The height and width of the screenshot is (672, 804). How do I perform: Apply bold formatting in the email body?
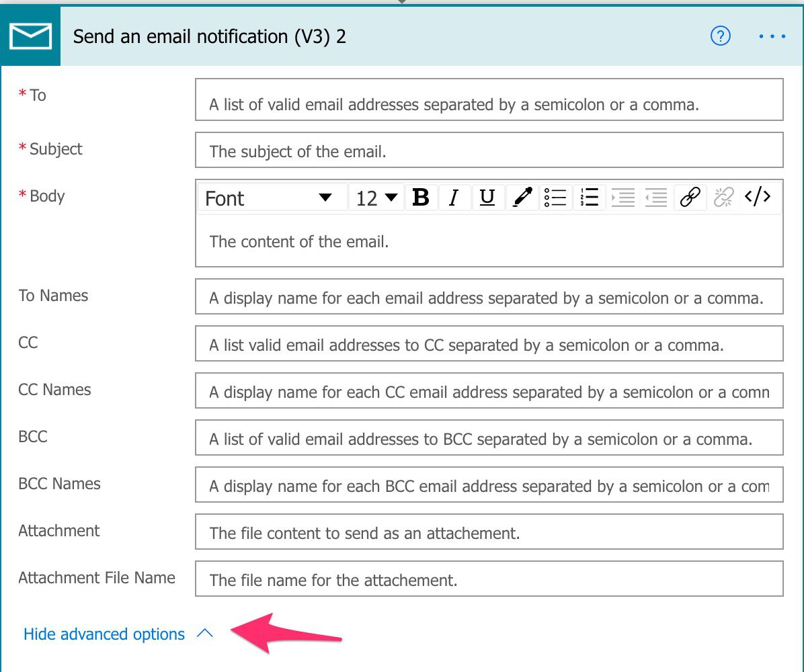(420, 197)
